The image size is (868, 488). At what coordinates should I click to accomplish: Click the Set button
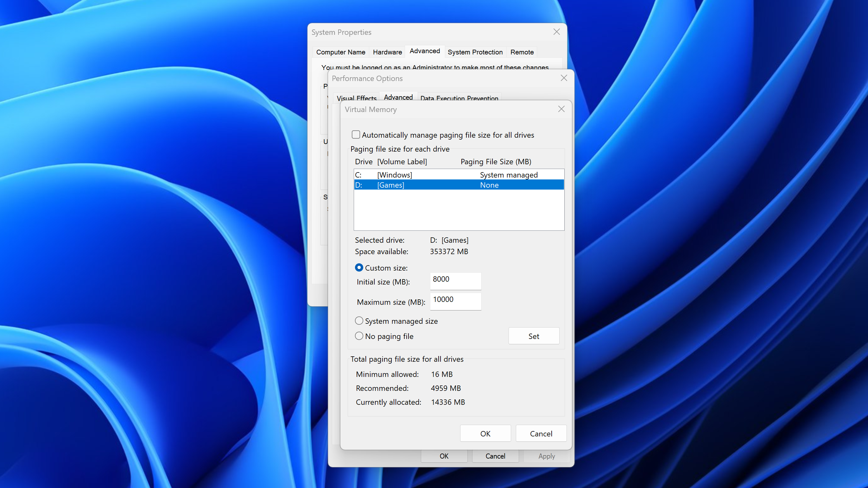coord(534,336)
